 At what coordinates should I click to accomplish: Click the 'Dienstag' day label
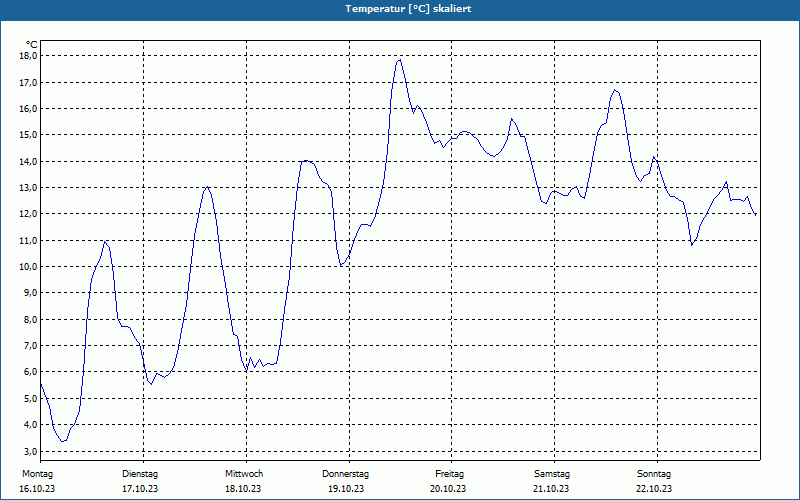click(x=140, y=474)
